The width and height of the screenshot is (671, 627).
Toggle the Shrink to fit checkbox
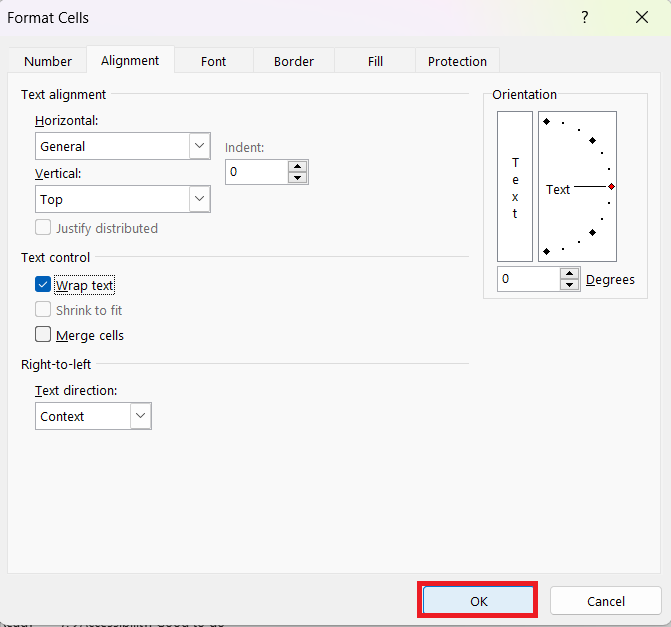[43, 309]
